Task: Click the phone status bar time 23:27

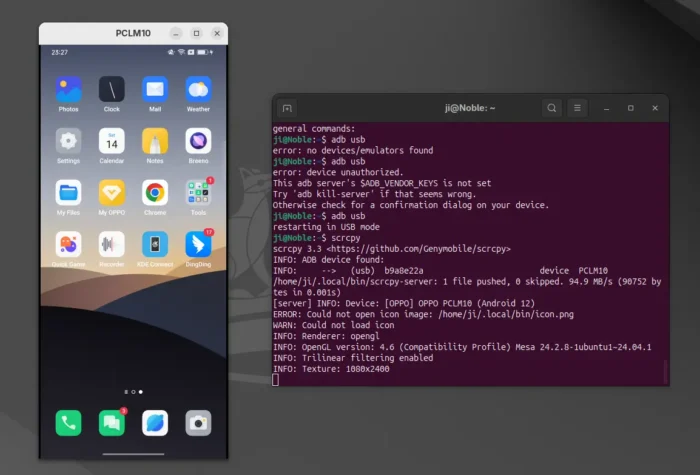Action: pos(59,53)
